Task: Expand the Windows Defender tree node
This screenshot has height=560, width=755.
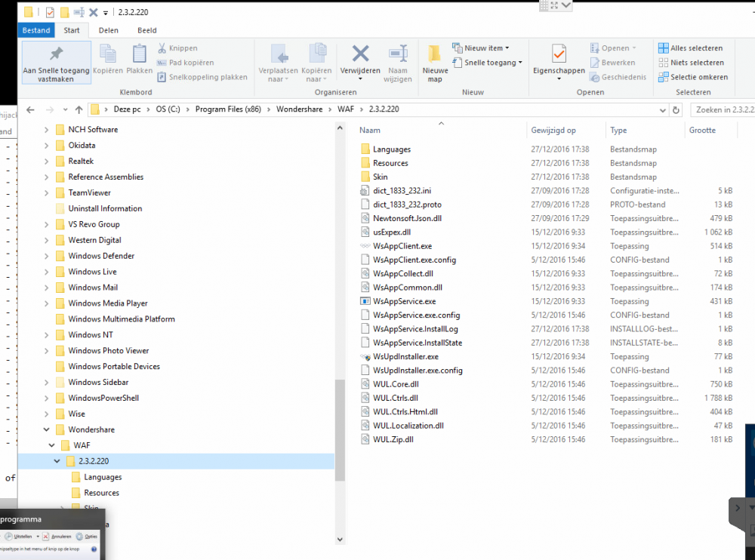Action: (48, 256)
